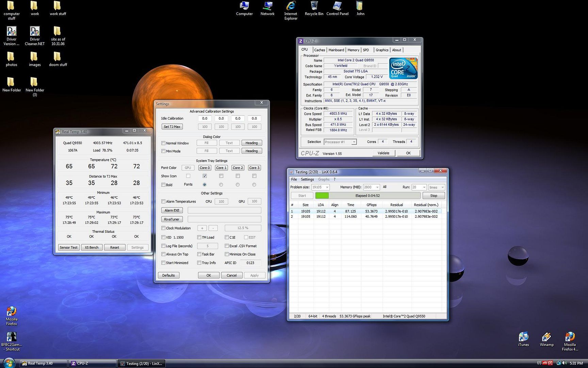Launch Internet Explorer from desktop
Viewport: 588px width, 368px height.
click(291, 11)
